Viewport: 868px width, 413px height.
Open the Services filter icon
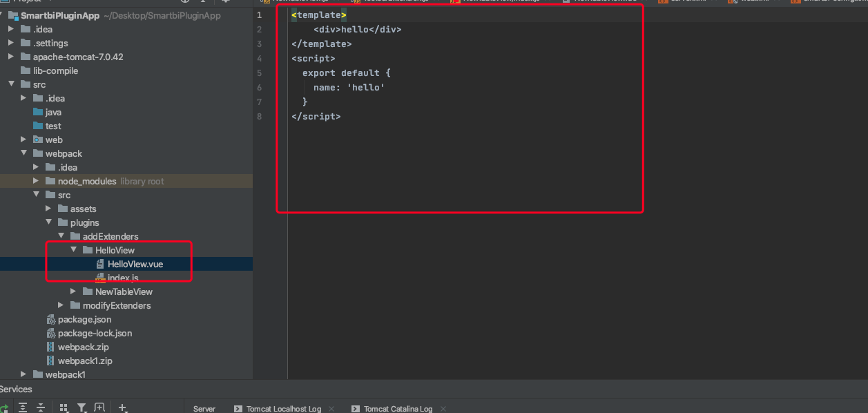coord(81,408)
